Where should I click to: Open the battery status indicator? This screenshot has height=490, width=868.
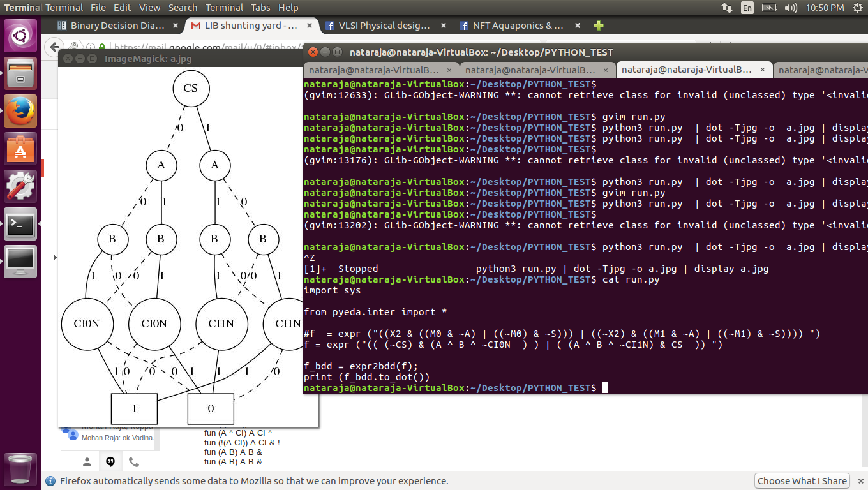[x=770, y=8]
